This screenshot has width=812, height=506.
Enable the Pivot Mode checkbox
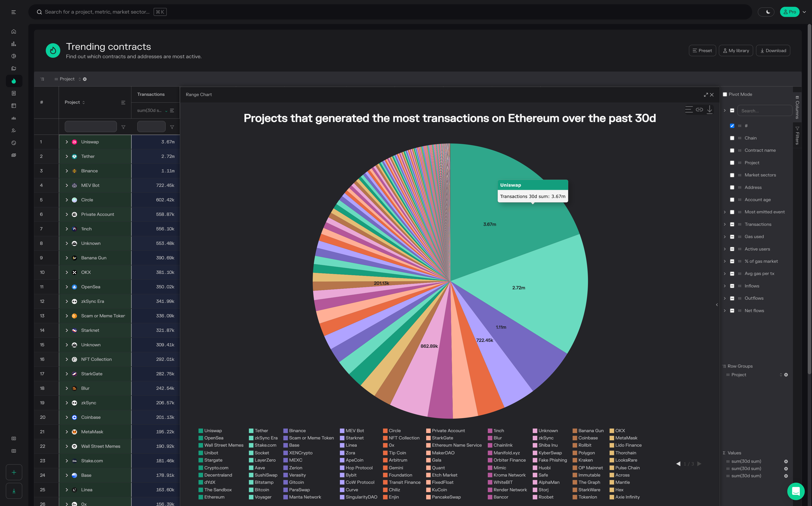coord(725,94)
